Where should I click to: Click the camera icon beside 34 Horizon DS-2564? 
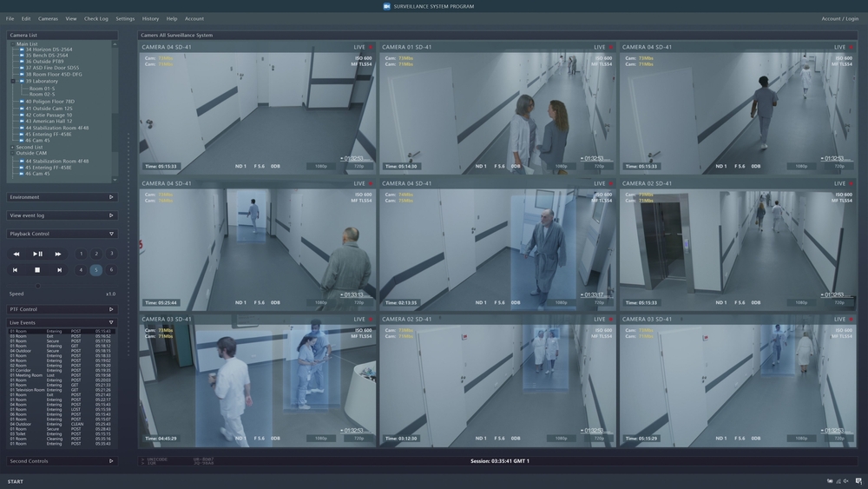point(22,50)
